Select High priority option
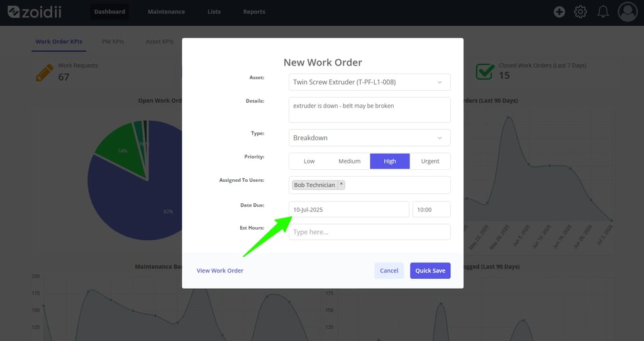 (390, 161)
